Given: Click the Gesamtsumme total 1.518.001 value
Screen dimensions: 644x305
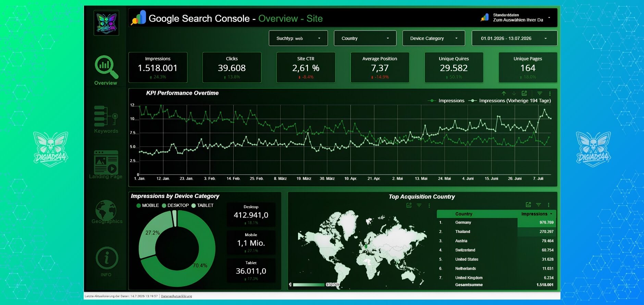Looking at the screenshot, I should pyautogui.click(x=545, y=285).
